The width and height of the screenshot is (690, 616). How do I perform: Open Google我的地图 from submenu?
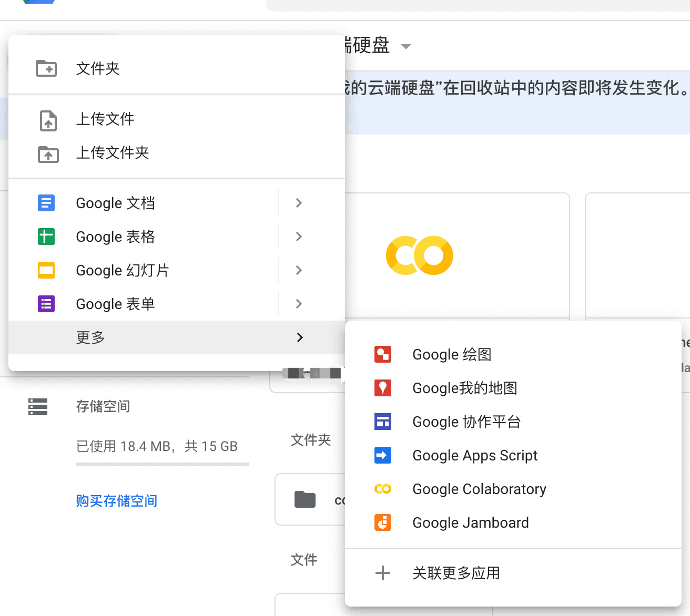(513, 388)
